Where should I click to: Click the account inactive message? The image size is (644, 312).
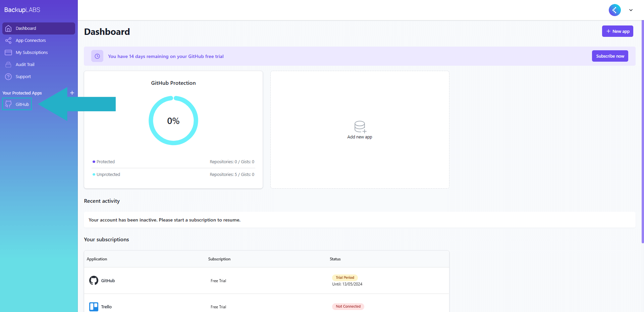coord(164,220)
